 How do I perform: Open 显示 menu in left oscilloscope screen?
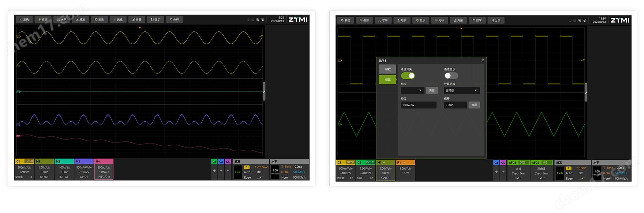[x=100, y=20]
